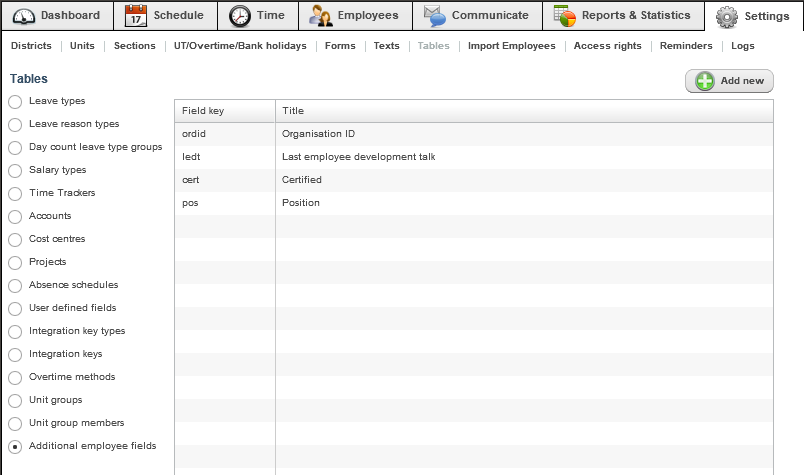The image size is (804, 475).
Task: Select the Time Trackers radio button
Action: click(15, 193)
